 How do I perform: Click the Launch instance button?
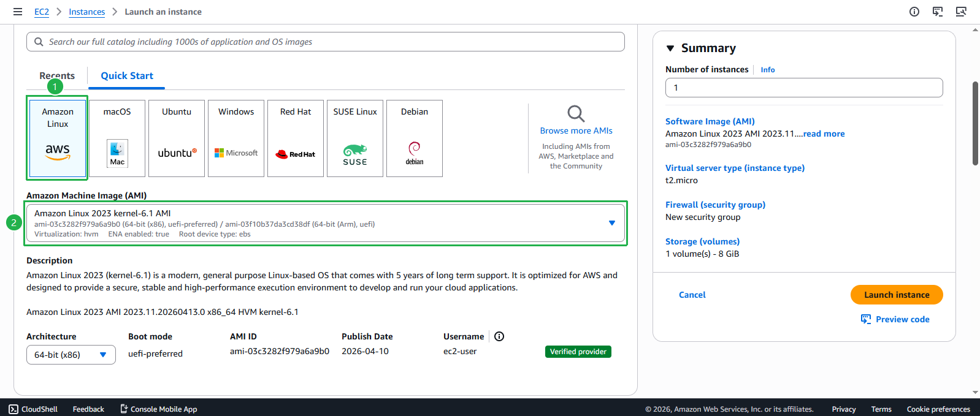897,295
